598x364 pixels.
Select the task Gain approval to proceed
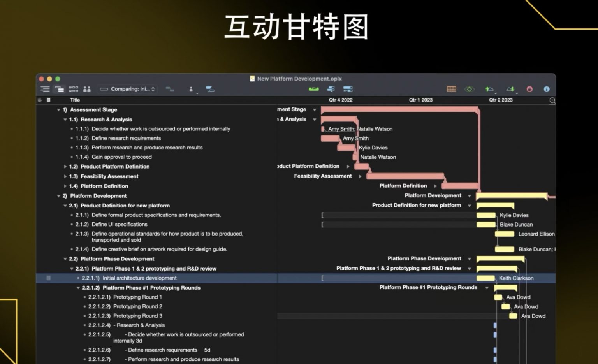pyautogui.click(x=121, y=157)
